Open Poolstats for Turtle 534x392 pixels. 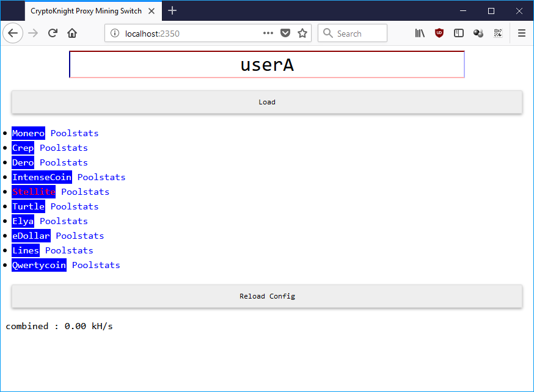75,206
